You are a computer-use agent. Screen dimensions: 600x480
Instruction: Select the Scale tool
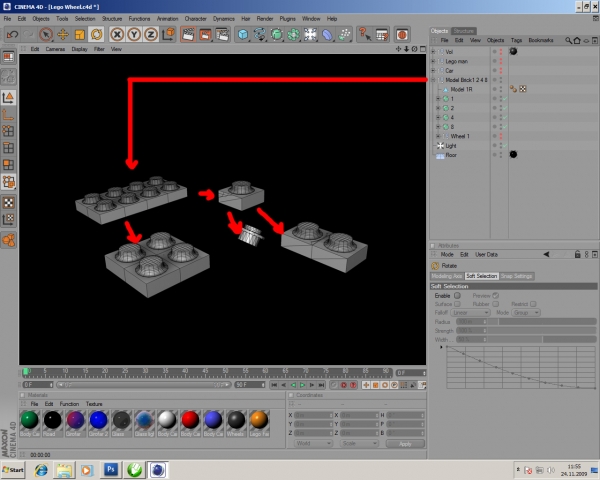[80, 34]
